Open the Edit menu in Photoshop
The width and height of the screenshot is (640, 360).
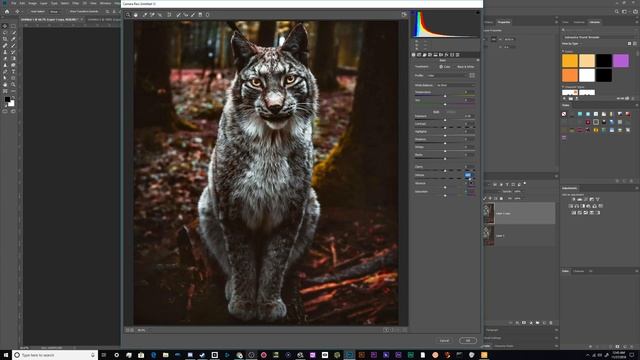pos(22,3)
